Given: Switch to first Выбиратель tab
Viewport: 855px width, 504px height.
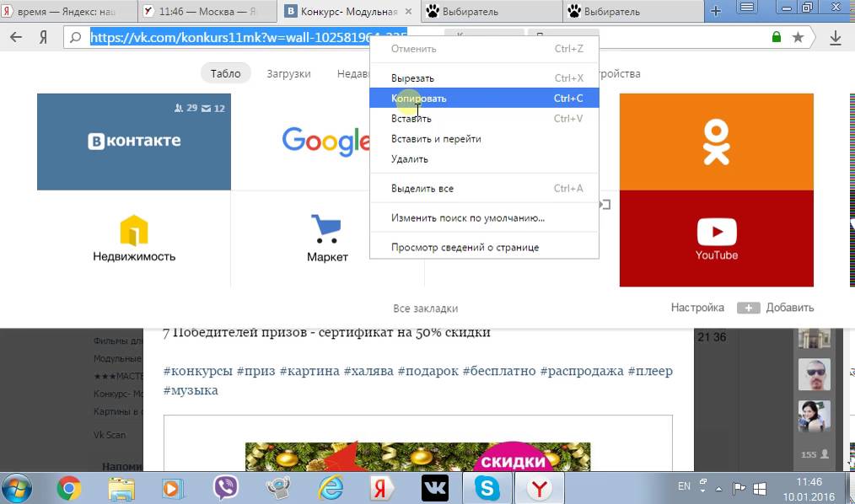Looking at the screenshot, I should (x=491, y=12).
